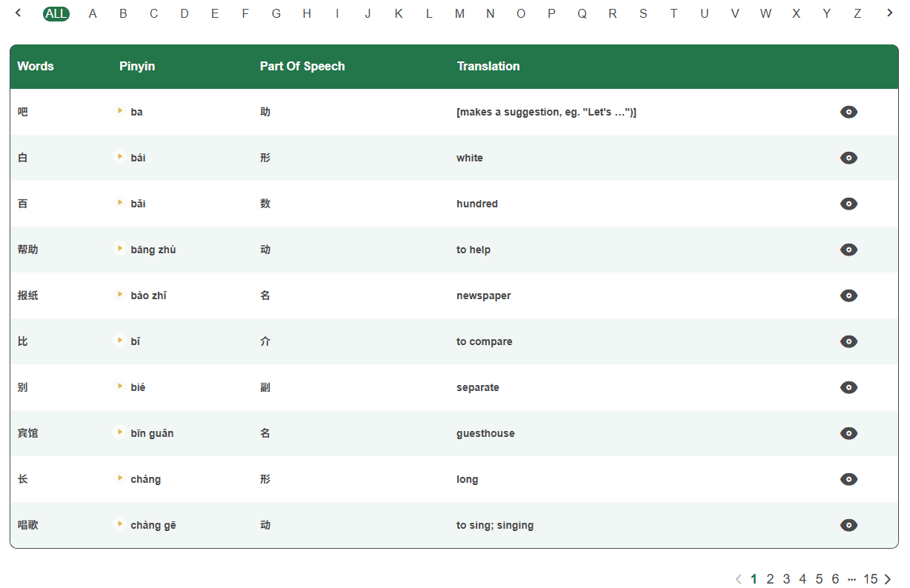
Task: Play pronunciation of "bǎi"
Action: coord(119,204)
